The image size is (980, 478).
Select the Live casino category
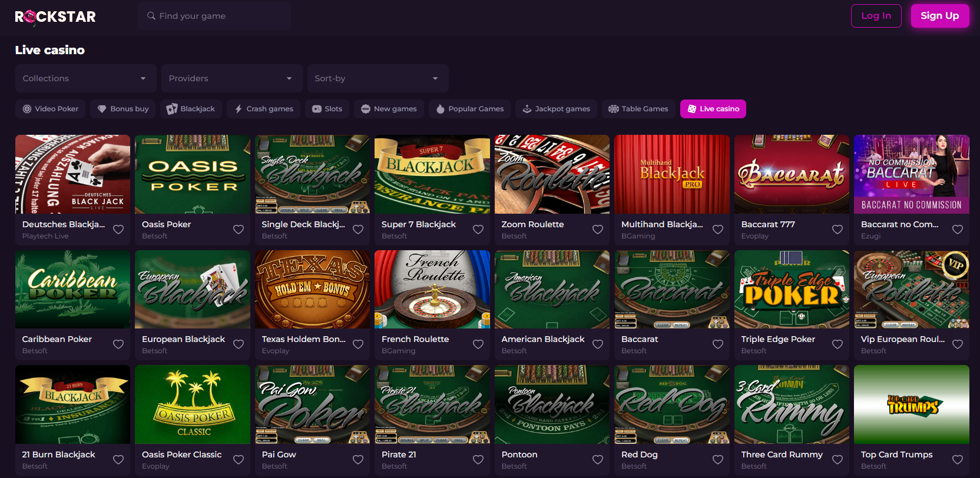click(713, 109)
